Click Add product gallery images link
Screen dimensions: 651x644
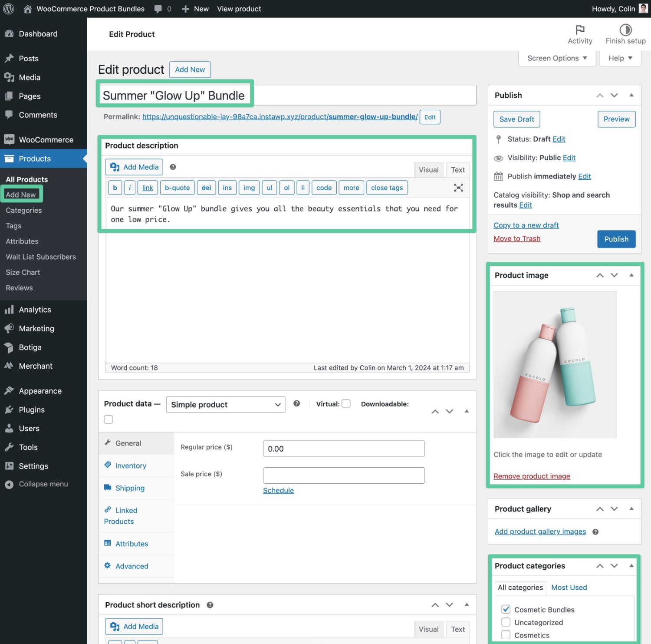(x=540, y=532)
